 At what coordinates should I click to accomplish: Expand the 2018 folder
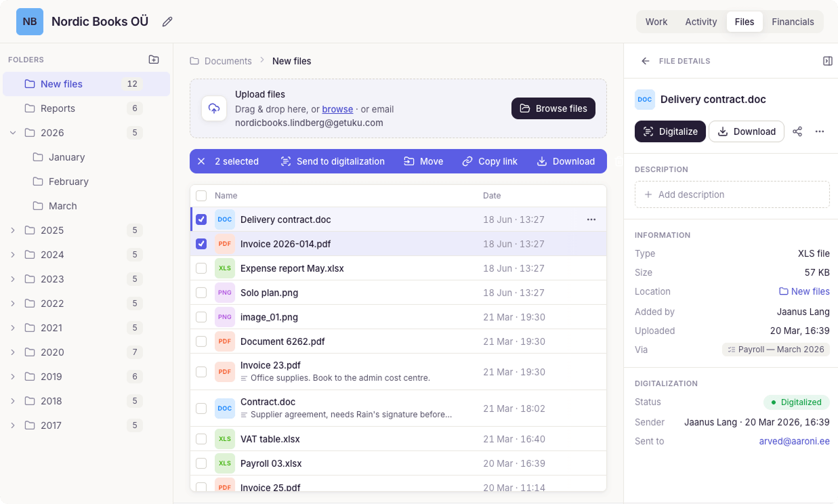pos(13,401)
